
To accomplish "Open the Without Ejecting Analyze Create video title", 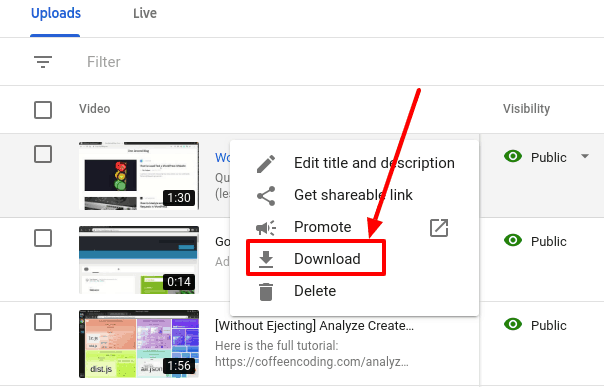I will pos(314,326).
